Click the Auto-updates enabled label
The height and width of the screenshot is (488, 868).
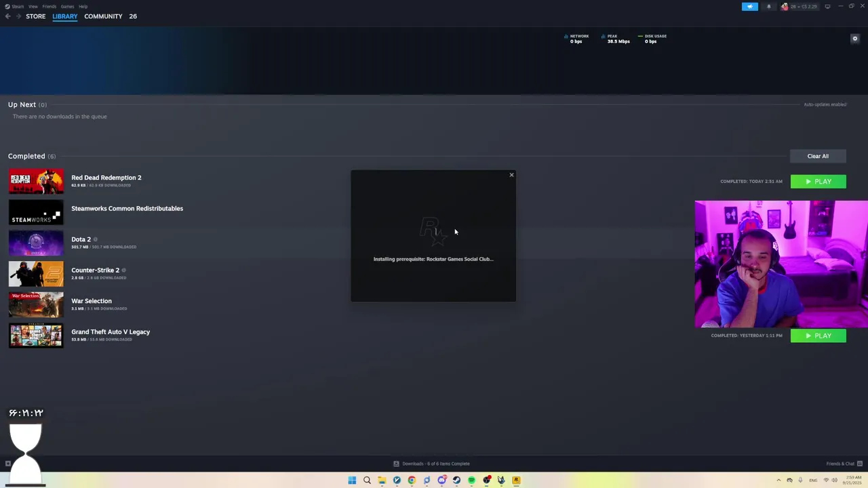pyautogui.click(x=825, y=104)
